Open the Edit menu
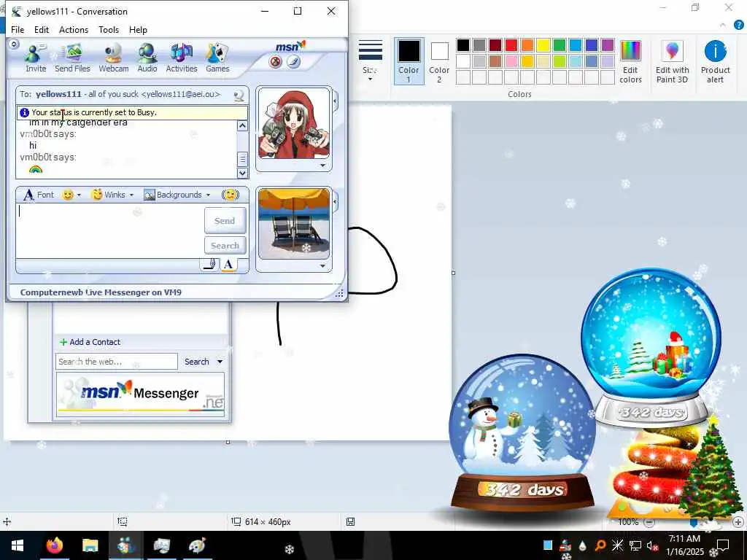The image size is (747, 560). click(42, 29)
